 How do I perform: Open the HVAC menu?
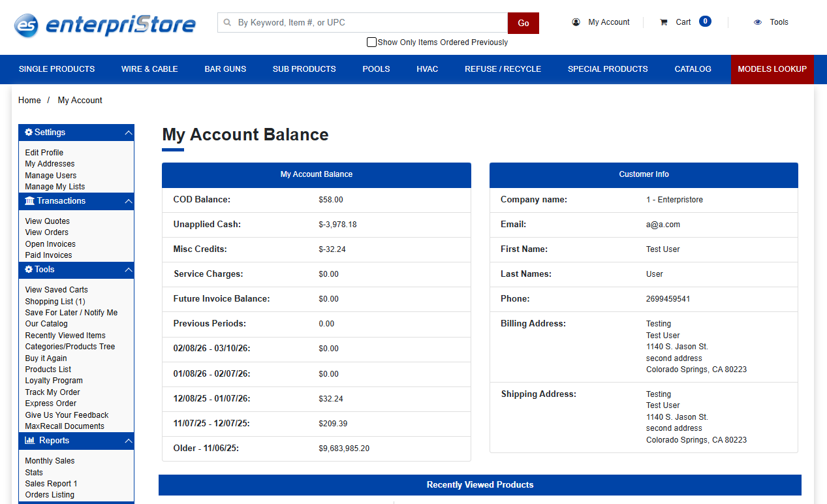tap(428, 69)
